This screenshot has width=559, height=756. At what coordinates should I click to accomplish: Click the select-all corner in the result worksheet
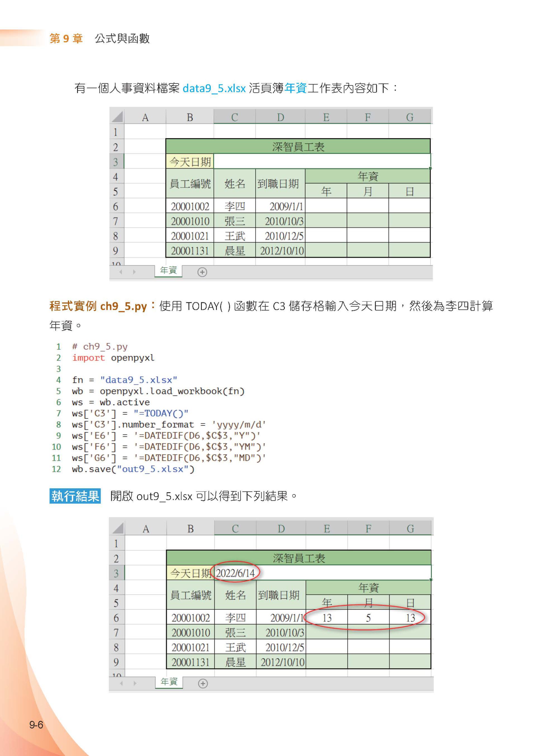tap(117, 528)
